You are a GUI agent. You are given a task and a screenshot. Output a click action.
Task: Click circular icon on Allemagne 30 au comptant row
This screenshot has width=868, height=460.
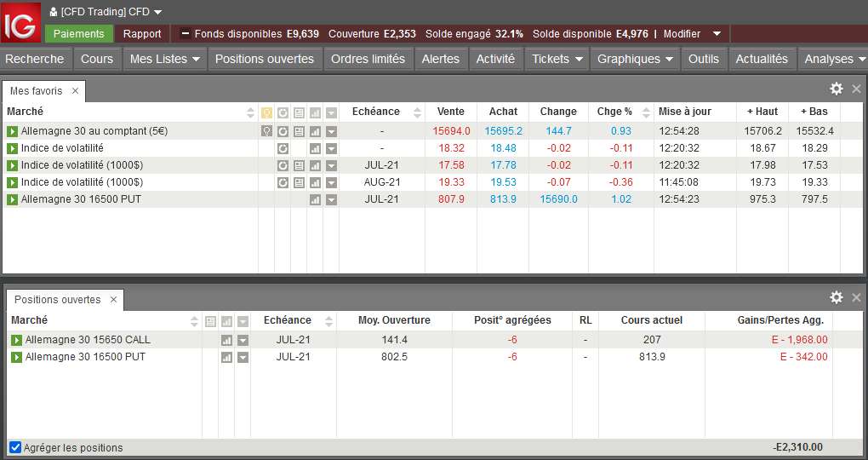point(283,131)
